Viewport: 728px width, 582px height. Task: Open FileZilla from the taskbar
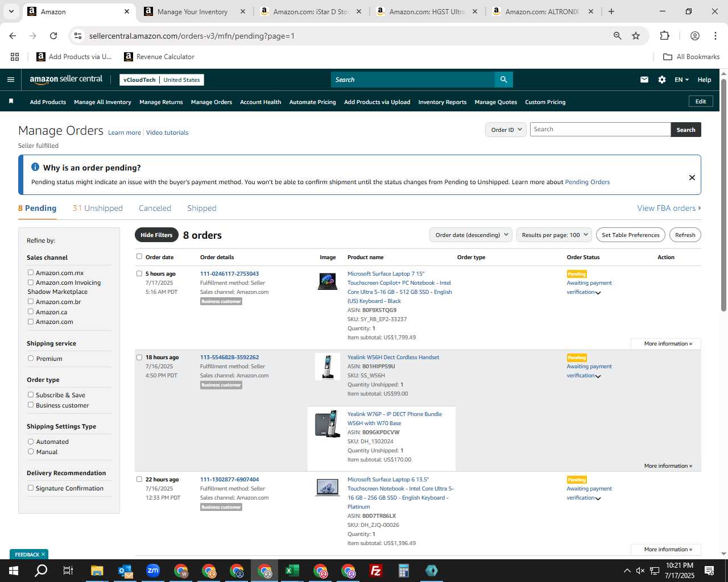point(375,571)
